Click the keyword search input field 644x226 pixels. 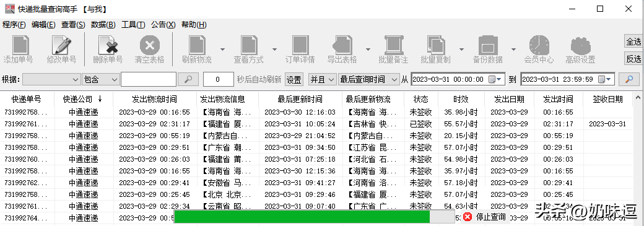(x=148, y=79)
